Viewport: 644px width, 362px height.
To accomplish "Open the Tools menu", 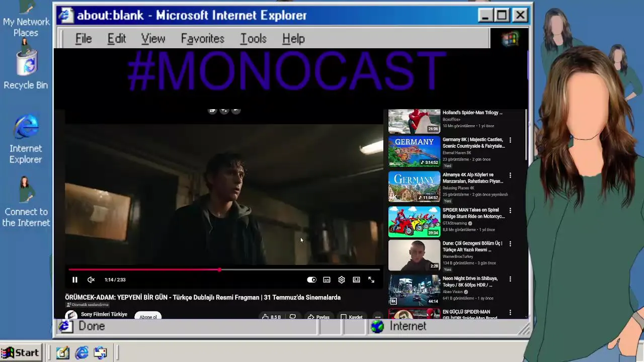I will (x=253, y=39).
